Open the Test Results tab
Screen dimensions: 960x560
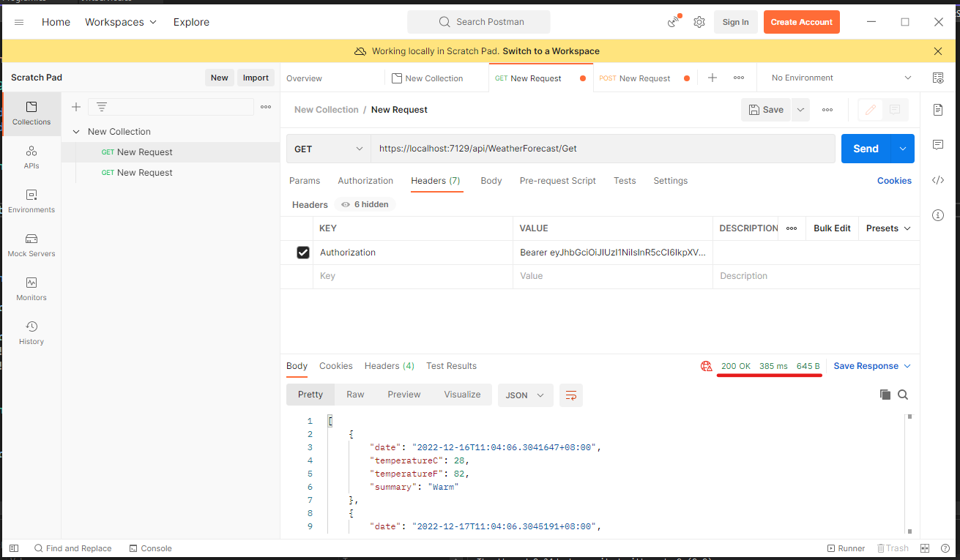(451, 366)
